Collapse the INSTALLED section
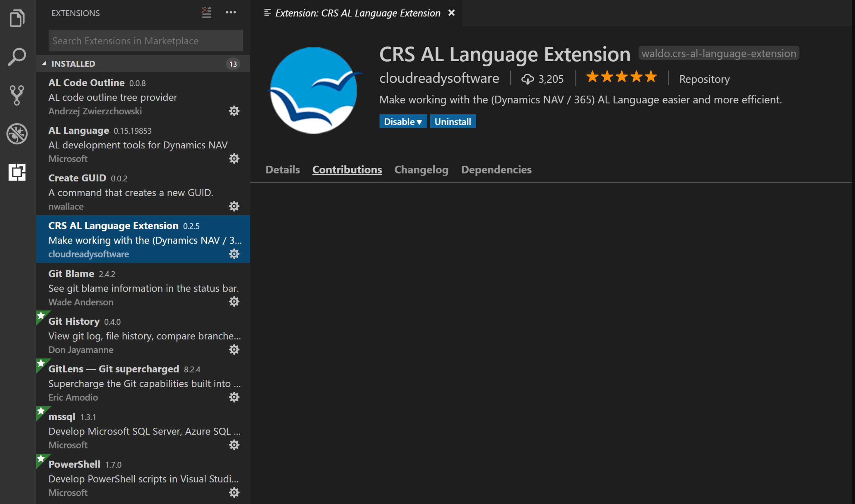The image size is (855, 504). click(143, 63)
